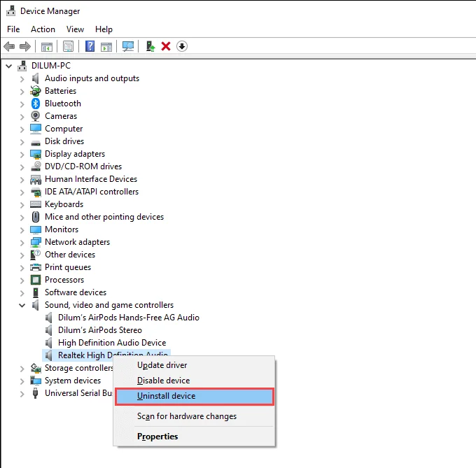Click the Back arrow toolbar icon
Image resolution: width=476 pixels, height=468 pixels.
pyautogui.click(x=9, y=46)
